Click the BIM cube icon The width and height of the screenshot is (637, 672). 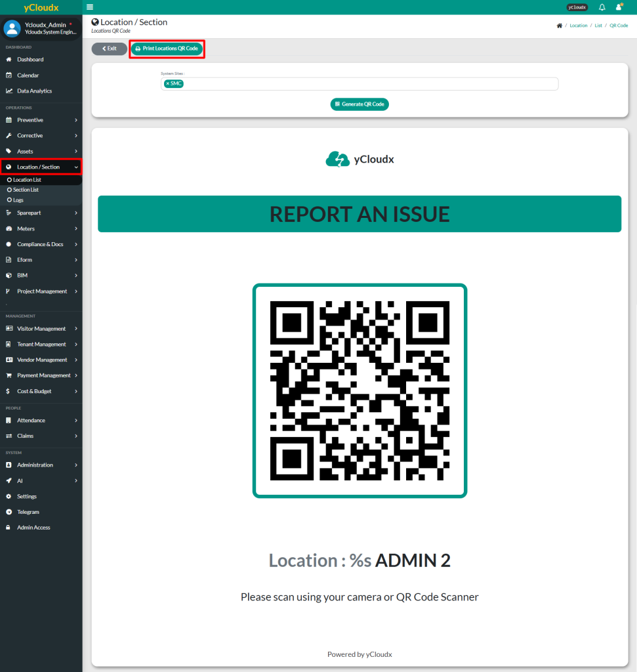pos(9,275)
